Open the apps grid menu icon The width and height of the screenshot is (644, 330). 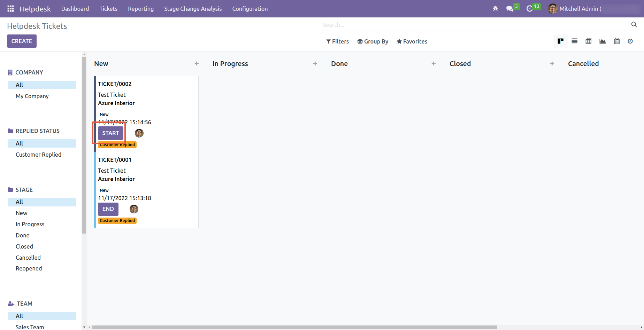(x=11, y=9)
